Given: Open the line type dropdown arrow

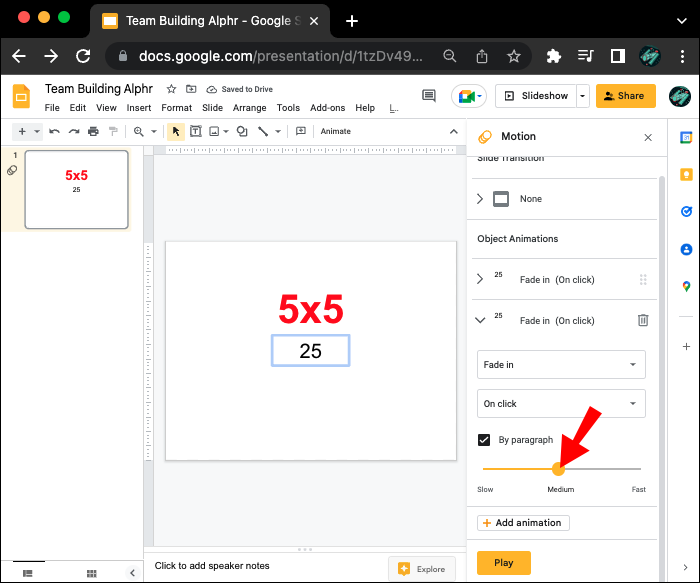Looking at the screenshot, I should [278, 131].
